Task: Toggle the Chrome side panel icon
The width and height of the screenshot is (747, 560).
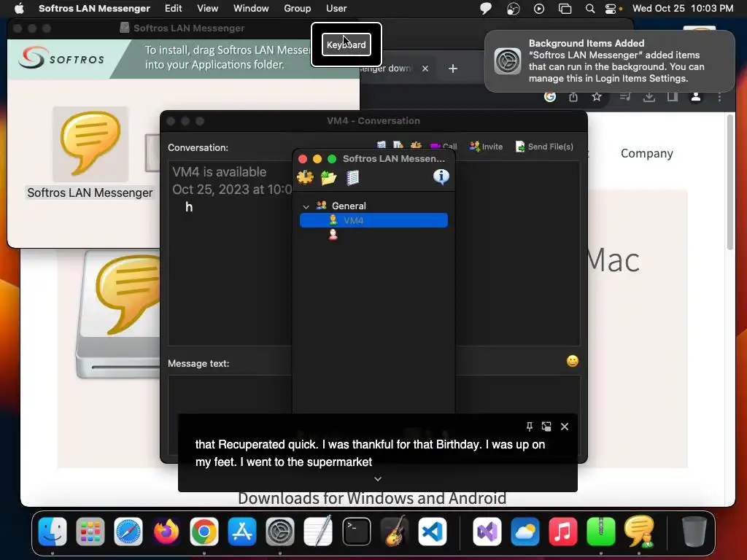Action: pos(672,97)
